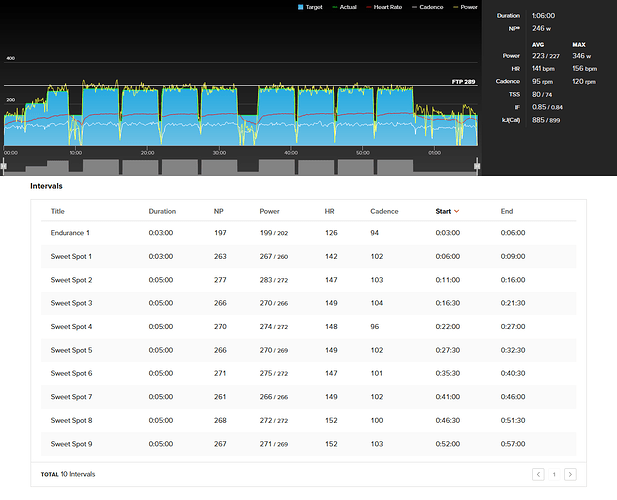Image resolution: width=617 pixels, height=500 pixels.
Task: Sort intervals by End column
Action: 507,211
